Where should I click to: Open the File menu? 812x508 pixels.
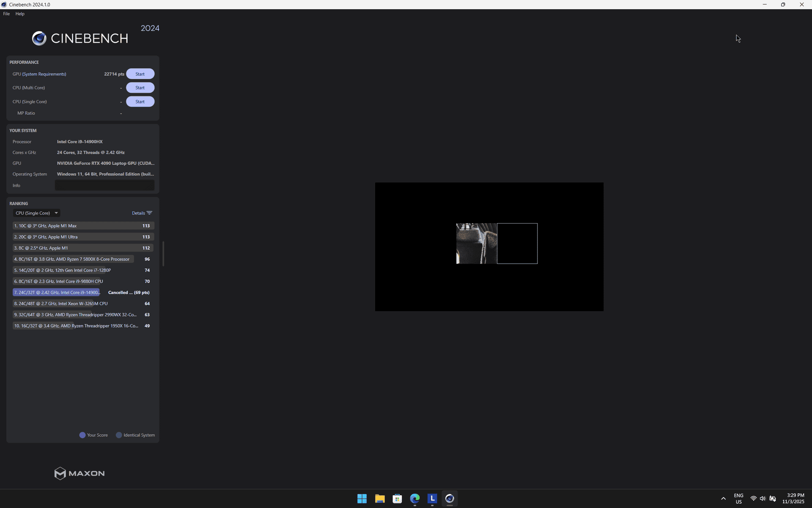pos(6,14)
